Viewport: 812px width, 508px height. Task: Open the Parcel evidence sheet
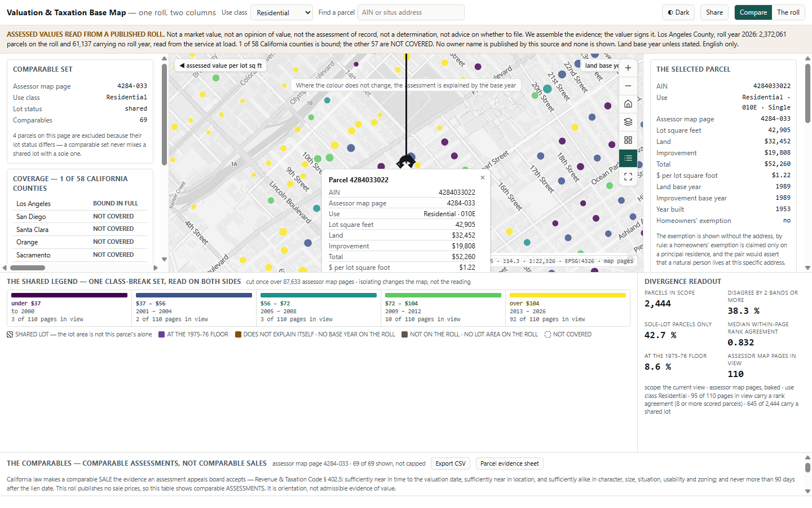(x=510, y=463)
